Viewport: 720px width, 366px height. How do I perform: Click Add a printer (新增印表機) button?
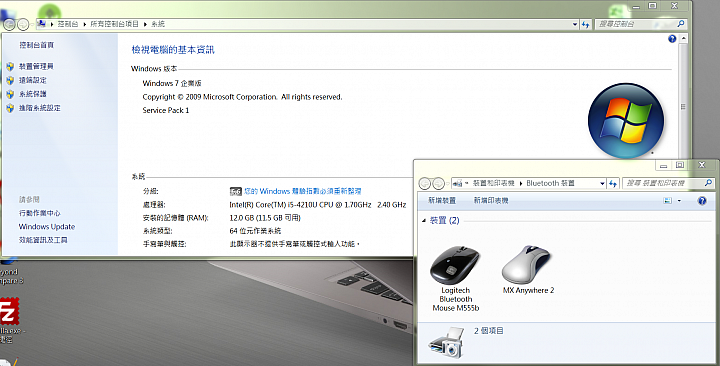491,201
